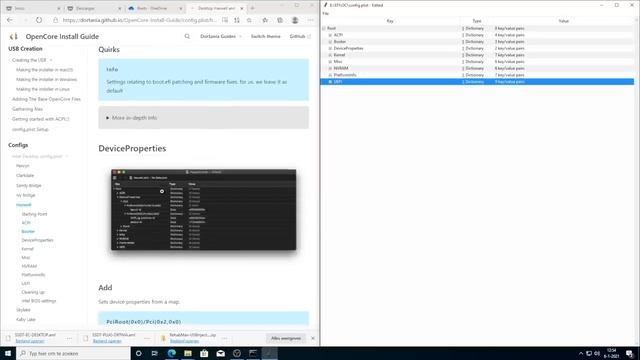
Task: Expand the Misc node
Action: coord(330,62)
